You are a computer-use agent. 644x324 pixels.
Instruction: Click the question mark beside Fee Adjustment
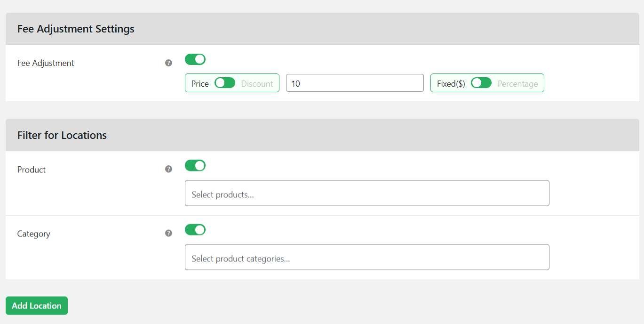168,63
